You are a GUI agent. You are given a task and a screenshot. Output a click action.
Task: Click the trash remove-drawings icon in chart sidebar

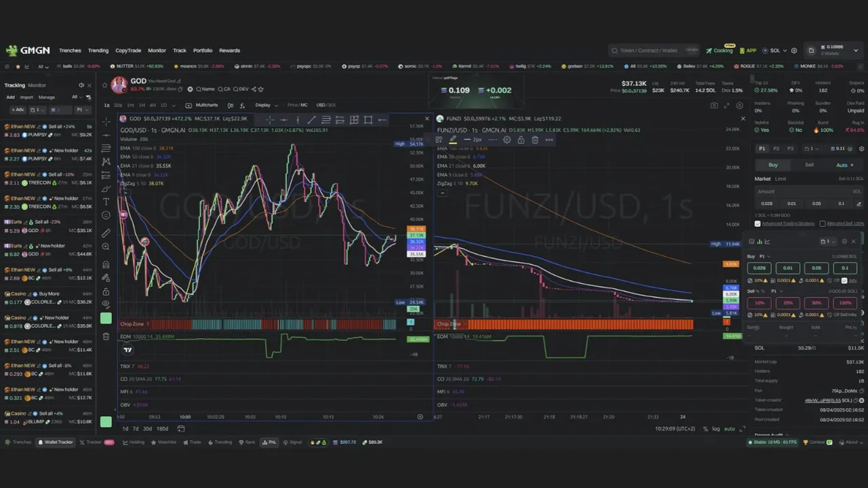click(x=106, y=336)
